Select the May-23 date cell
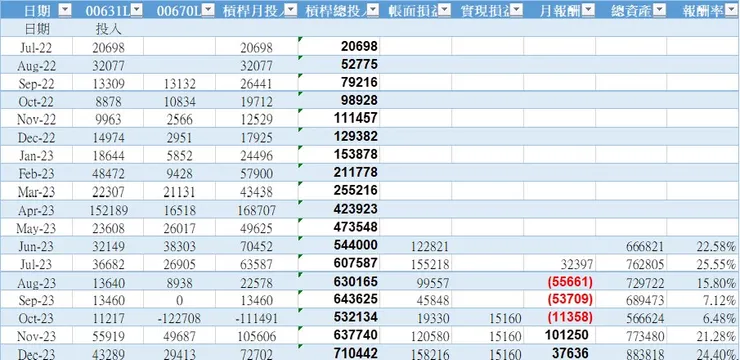The width and height of the screenshot is (740, 360). 36,228
